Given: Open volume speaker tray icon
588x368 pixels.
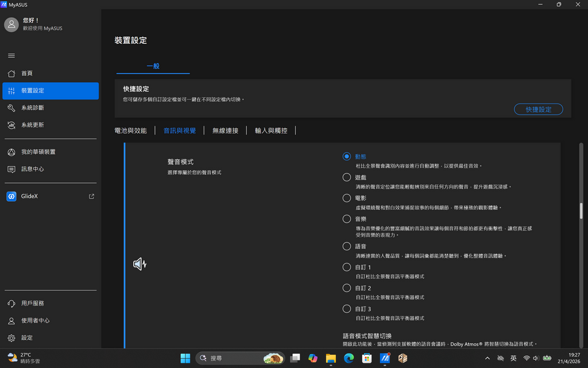Looking at the screenshot, I should click(x=536, y=358).
